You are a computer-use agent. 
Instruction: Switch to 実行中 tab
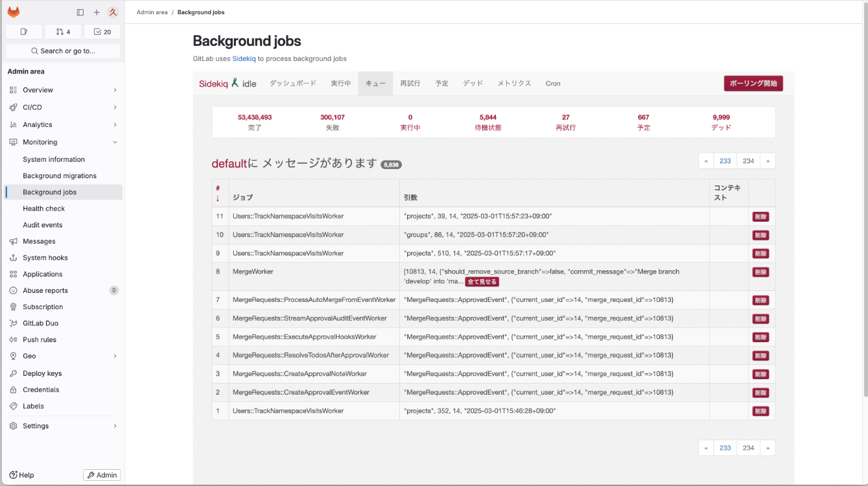pyautogui.click(x=341, y=84)
